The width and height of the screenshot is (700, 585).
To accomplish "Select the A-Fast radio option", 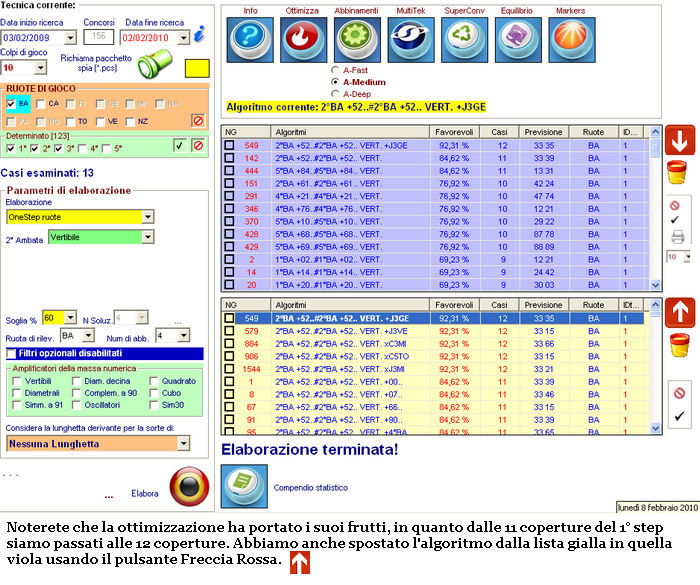I will pos(335,70).
